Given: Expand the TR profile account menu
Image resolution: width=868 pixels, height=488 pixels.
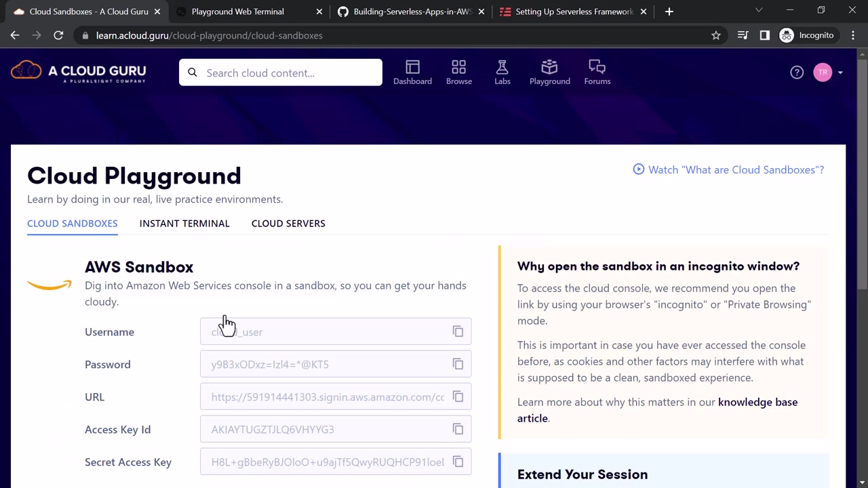Looking at the screenshot, I should [829, 73].
